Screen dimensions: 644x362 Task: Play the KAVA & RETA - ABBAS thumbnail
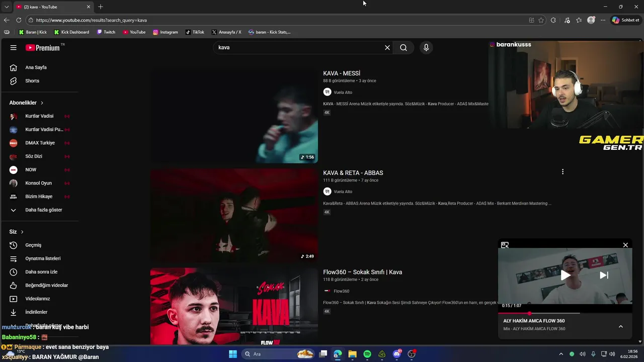(234, 215)
